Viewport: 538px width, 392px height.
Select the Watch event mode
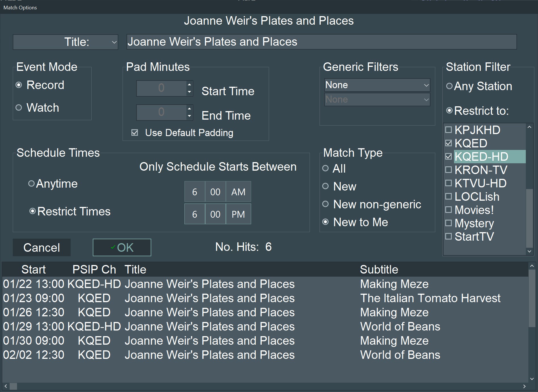19,108
